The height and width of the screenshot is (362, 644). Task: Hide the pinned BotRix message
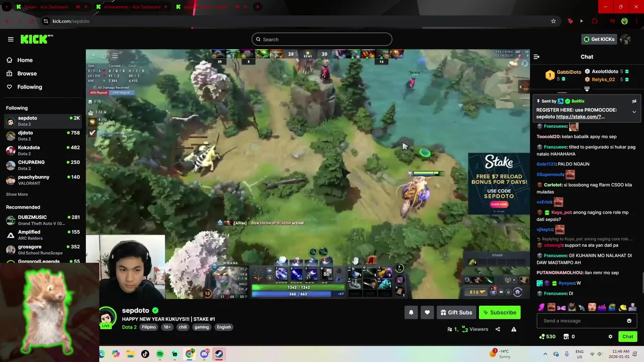click(x=634, y=101)
